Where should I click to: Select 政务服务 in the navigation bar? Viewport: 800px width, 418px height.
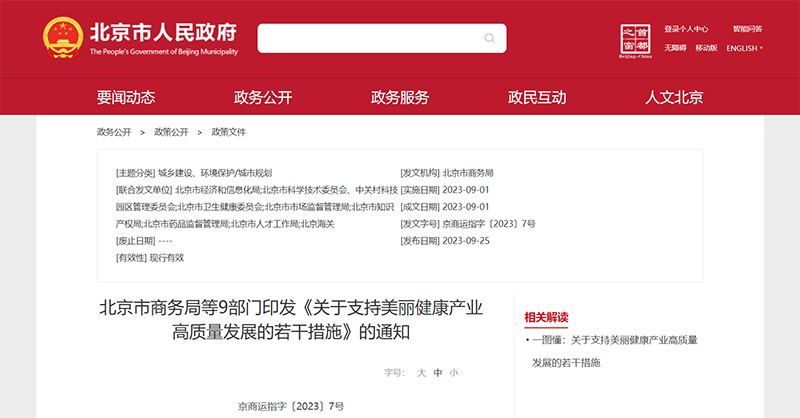(400, 97)
